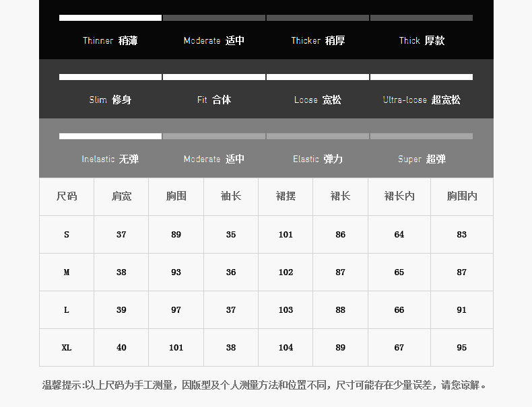Click the Thick 厚款 label
The width and height of the screenshot is (532, 407).
pyautogui.click(x=422, y=41)
